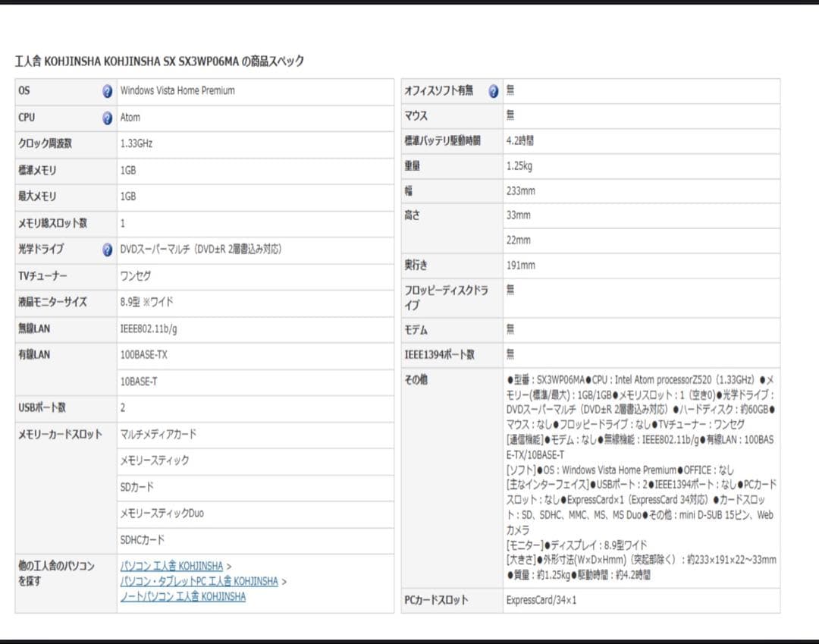Click the help icon next to オフィスソフト有無
Viewport: 819px width, 644px height.
coord(494,90)
